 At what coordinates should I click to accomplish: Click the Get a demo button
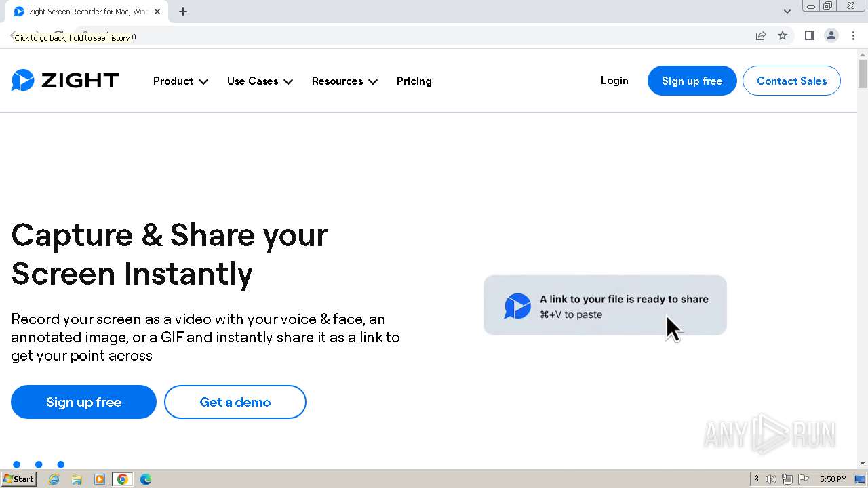coord(235,402)
